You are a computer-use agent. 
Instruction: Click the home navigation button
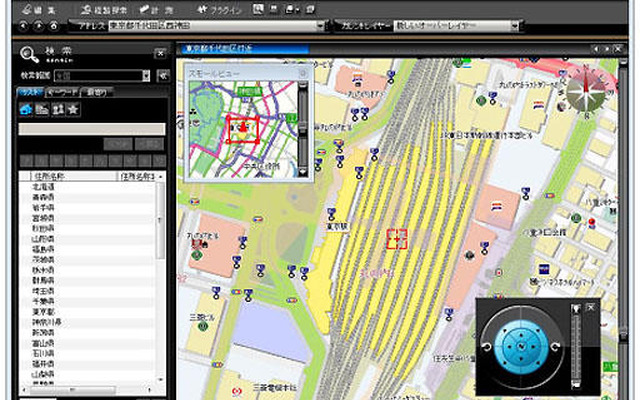pos(54,26)
